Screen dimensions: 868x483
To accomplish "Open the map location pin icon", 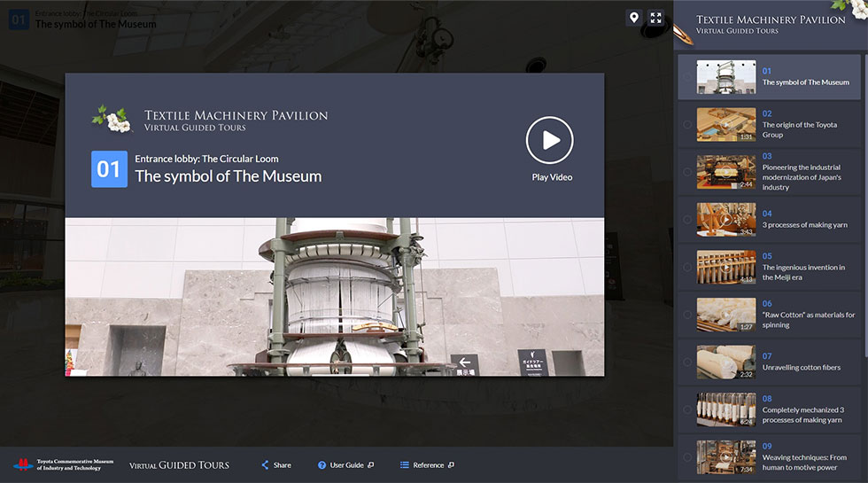I will (x=634, y=18).
